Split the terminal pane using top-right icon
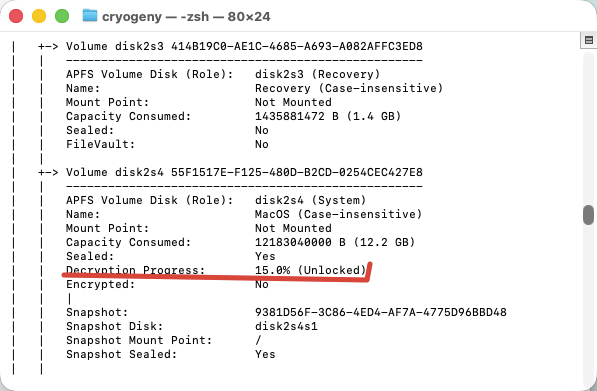The height and width of the screenshot is (391, 597). click(589, 40)
